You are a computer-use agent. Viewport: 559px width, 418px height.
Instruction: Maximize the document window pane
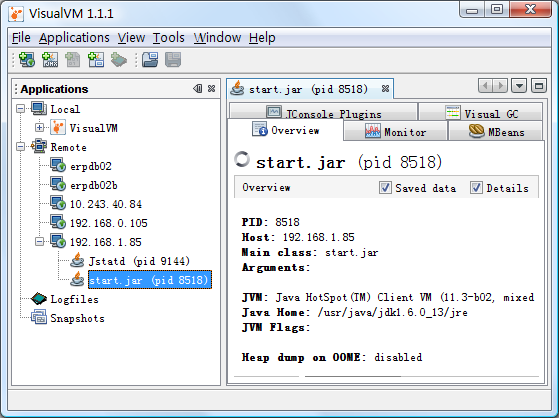point(539,86)
